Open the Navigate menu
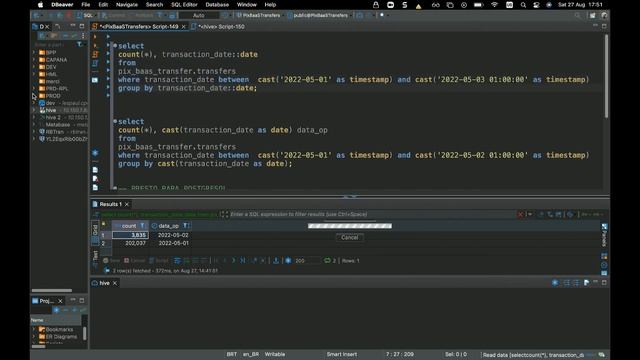640x360 pixels. click(127, 5)
